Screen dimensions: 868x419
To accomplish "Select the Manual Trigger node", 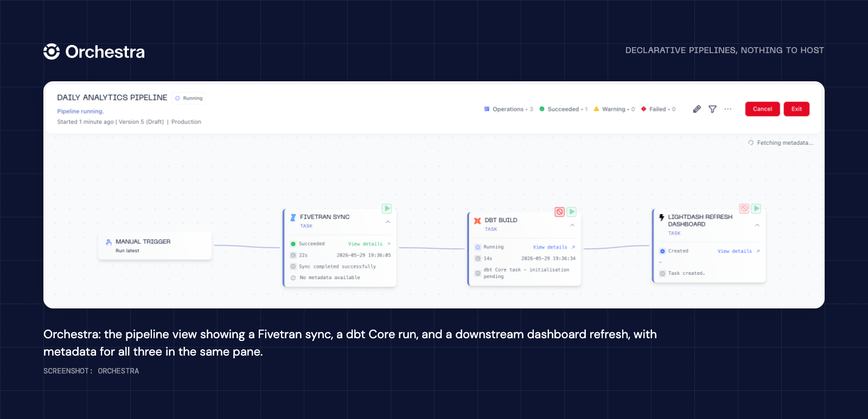I will point(155,246).
